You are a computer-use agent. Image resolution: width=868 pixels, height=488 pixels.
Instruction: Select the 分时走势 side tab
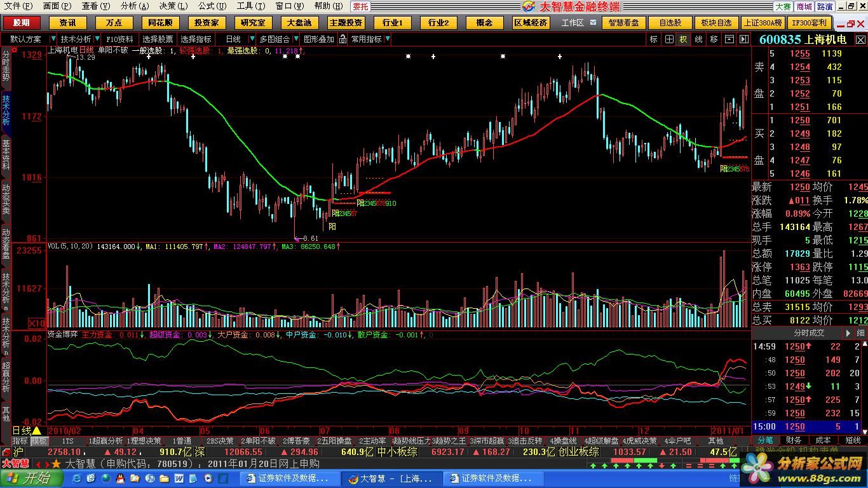point(6,67)
